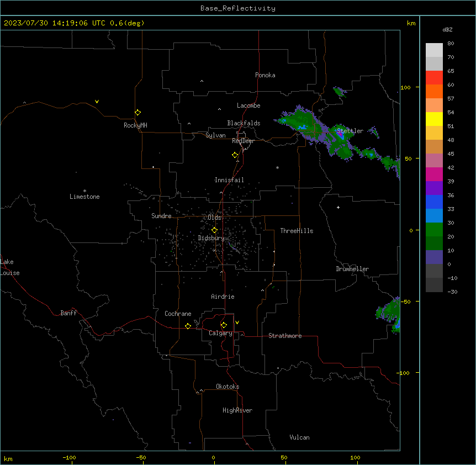
Task: Select the Lake Louise label
Action: coord(10,267)
